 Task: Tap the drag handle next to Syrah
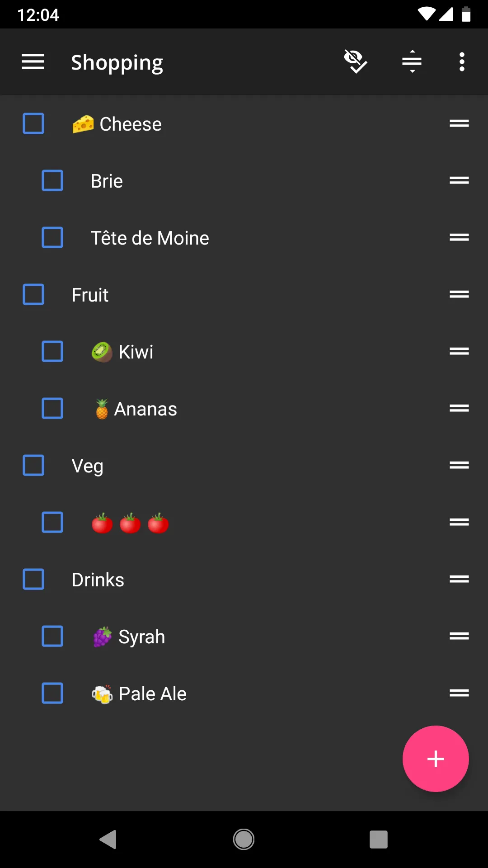[x=459, y=637]
